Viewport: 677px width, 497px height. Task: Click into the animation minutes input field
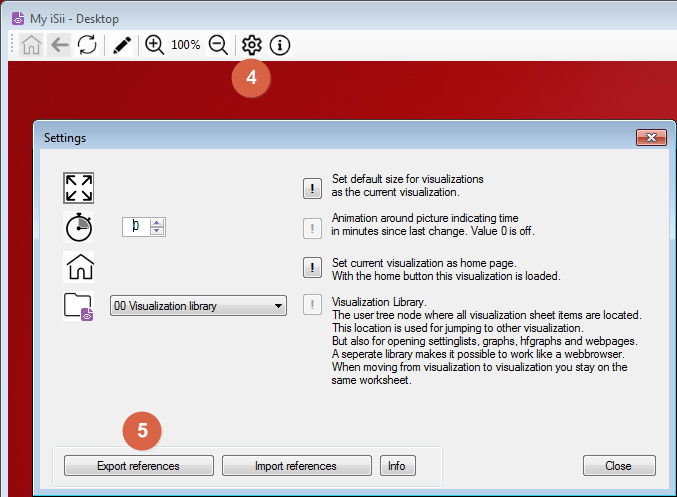pos(136,226)
